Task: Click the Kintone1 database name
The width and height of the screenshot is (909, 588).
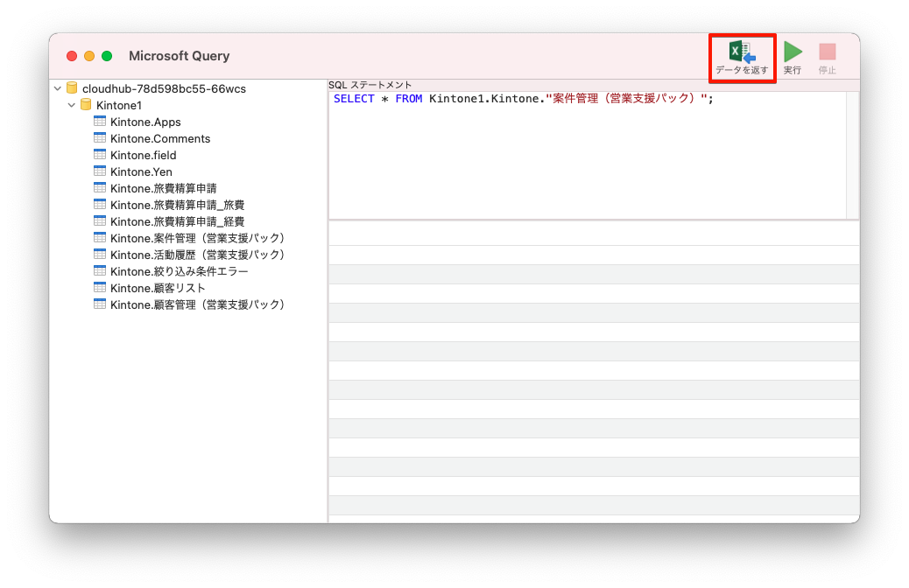Action: tap(119, 105)
